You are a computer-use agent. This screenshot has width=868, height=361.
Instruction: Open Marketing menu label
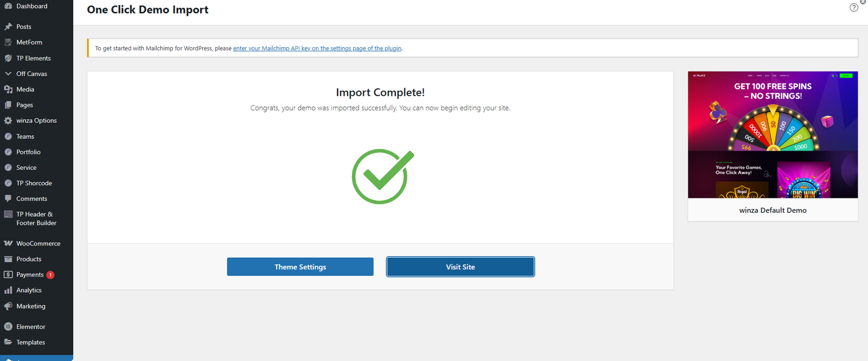point(31,306)
